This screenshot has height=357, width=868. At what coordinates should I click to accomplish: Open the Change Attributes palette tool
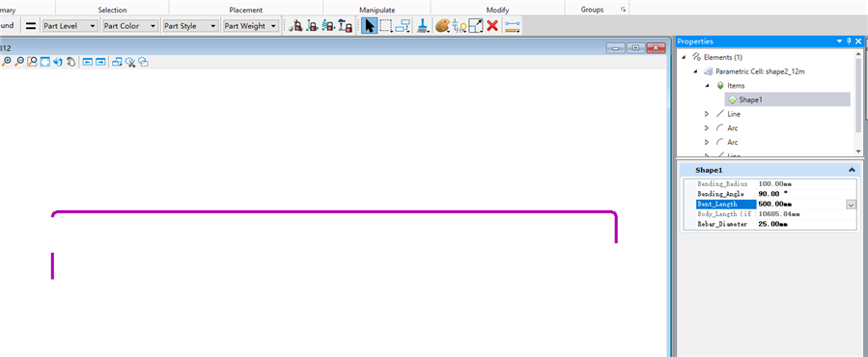click(x=442, y=25)
